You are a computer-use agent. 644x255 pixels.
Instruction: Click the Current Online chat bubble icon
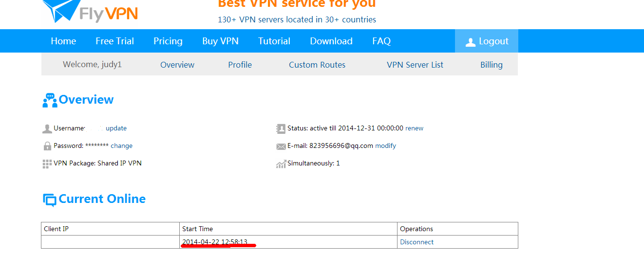50,200
